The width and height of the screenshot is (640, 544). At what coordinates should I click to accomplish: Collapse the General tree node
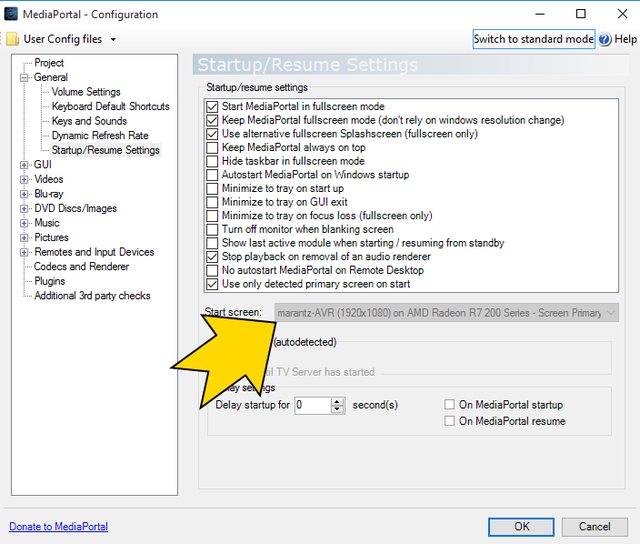(24, 77)
